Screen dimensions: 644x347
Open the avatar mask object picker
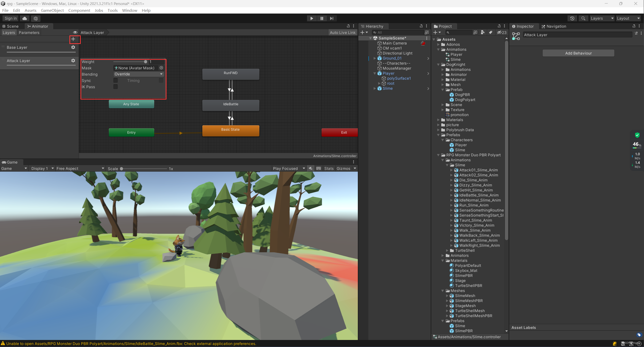click(161, 68)
